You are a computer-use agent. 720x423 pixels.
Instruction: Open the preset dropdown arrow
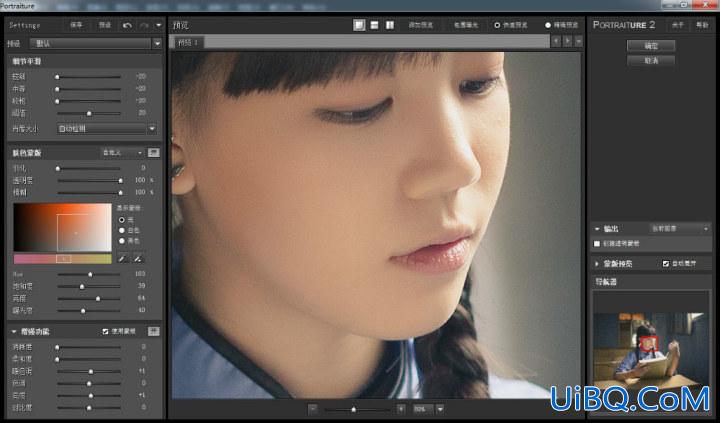click(x=157, y=44)
